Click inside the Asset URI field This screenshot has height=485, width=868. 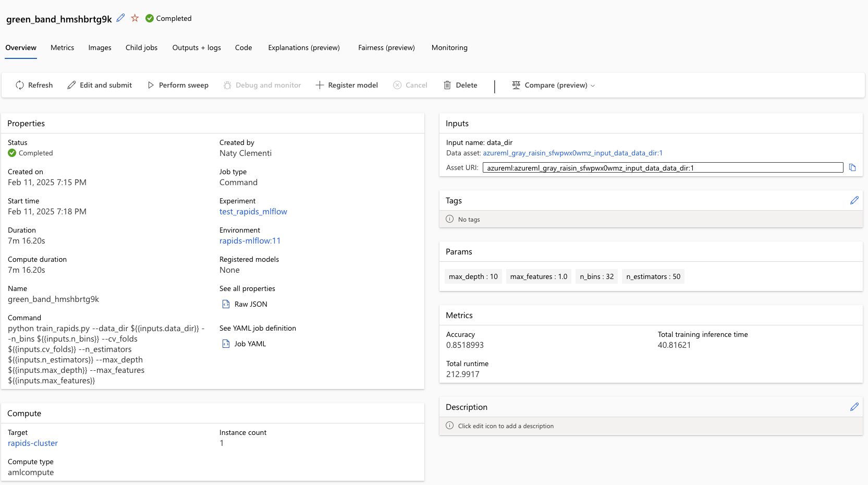point(663,167)
